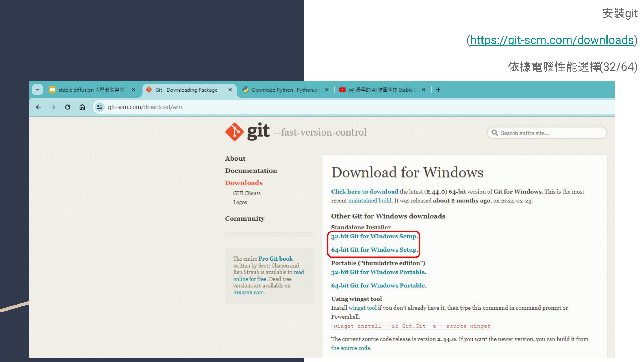This screenshot has width=644, height=362.
Task: Open Community in sidebar
Action: (245, 219)
